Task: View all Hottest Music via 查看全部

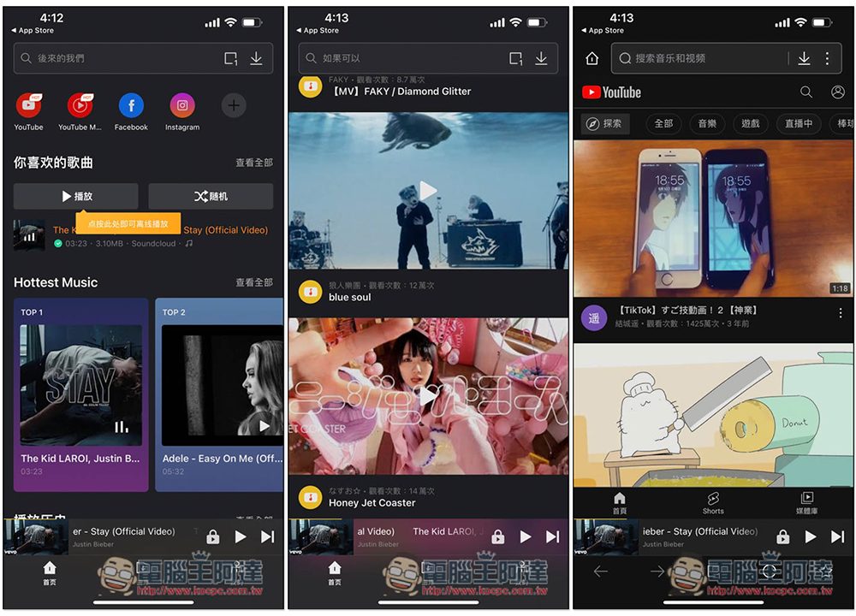Action: click(x=254, y=282)
